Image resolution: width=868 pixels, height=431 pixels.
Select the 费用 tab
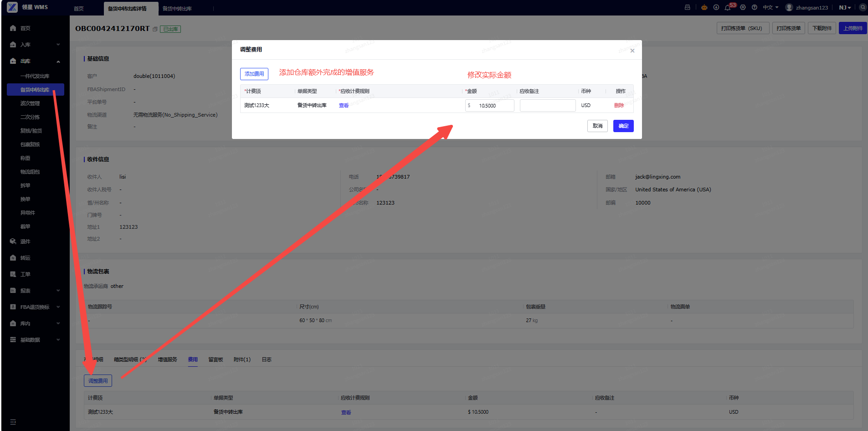click(x=193, y=359)
